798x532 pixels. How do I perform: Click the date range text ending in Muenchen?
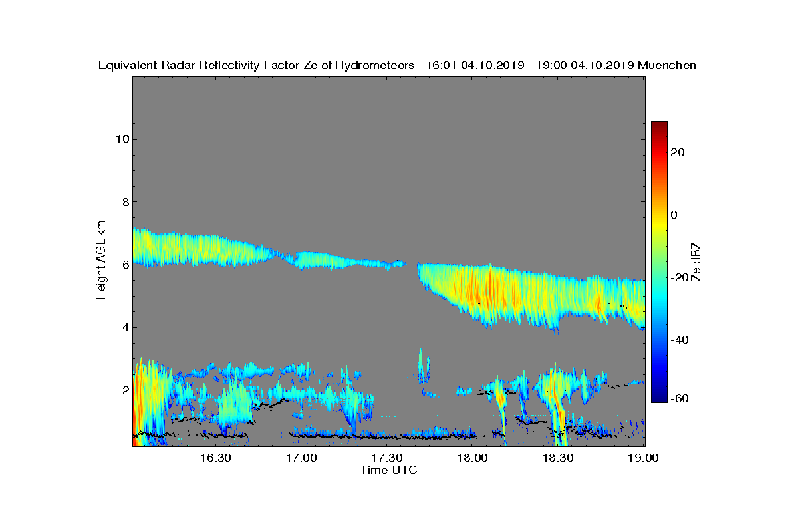(561, 66)
